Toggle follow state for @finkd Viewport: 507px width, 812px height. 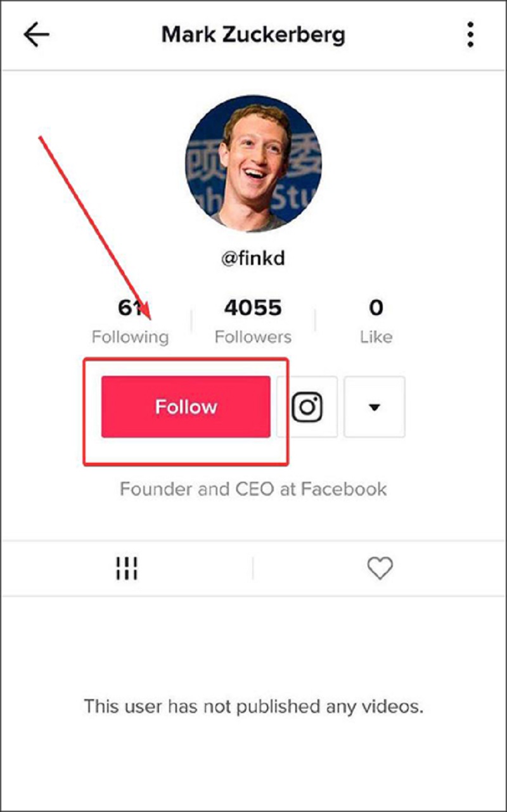186,407
